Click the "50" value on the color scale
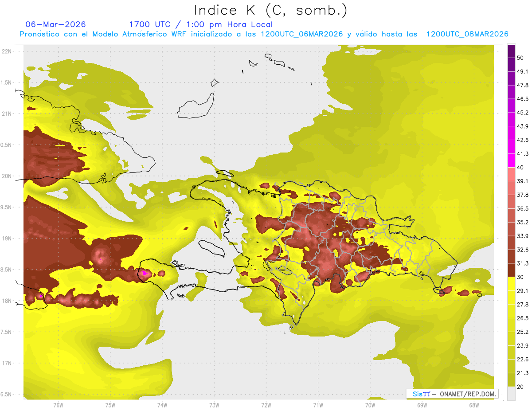The height and width of the screenshot is (411, 532). pyautogui.click(x=520, y=58)
